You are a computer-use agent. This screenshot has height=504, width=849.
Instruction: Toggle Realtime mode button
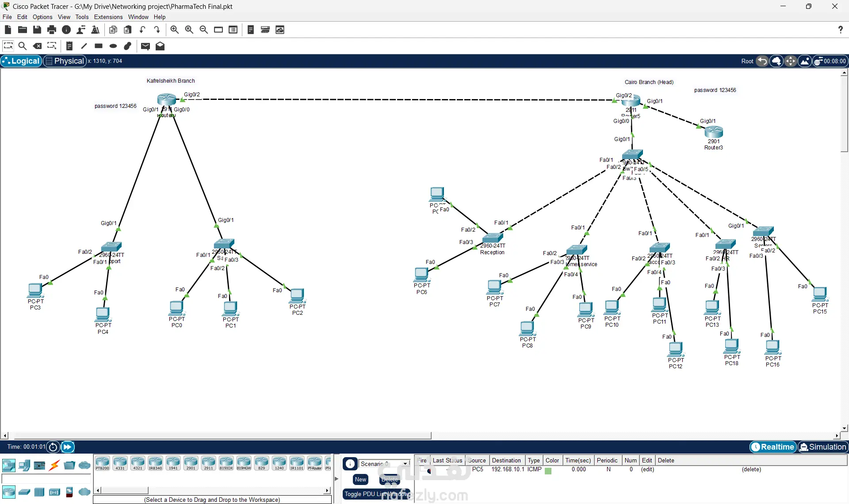tap(773, 447)
